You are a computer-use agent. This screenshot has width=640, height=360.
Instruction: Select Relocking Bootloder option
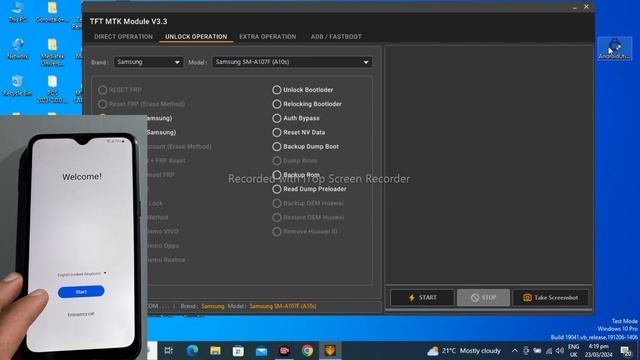(307, 104)
